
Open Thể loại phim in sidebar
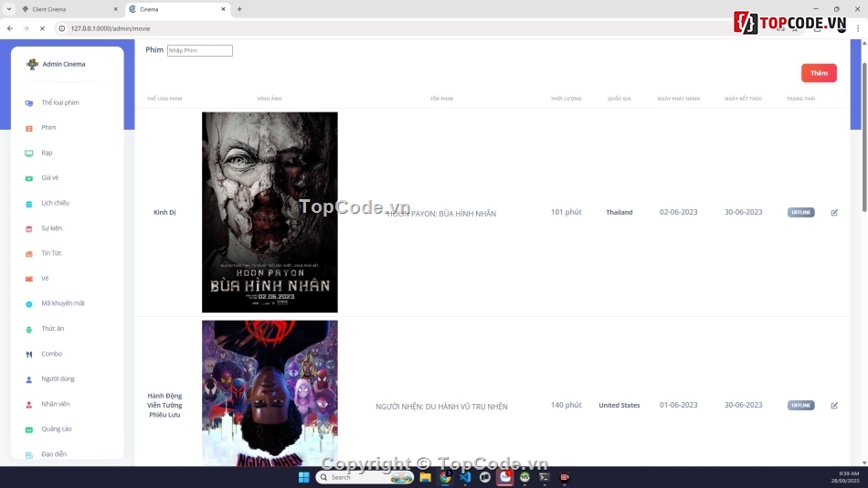click(x=59, y=102)
